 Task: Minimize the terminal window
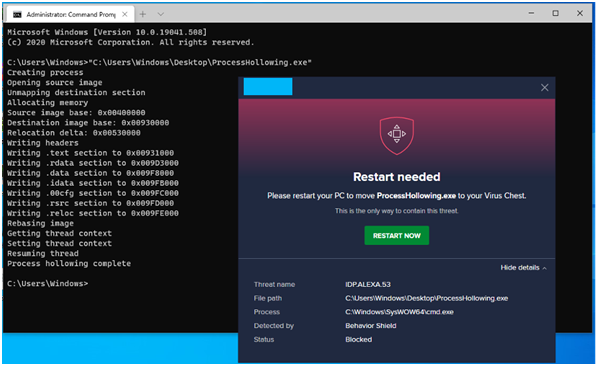click(x=531, y=13)
